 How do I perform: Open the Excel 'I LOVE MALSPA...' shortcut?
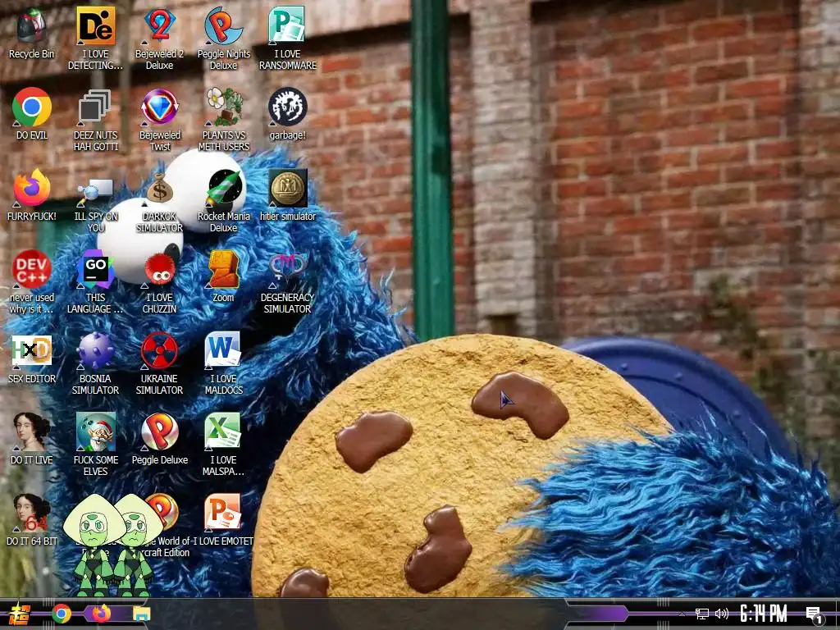click(x=223, y=445)
